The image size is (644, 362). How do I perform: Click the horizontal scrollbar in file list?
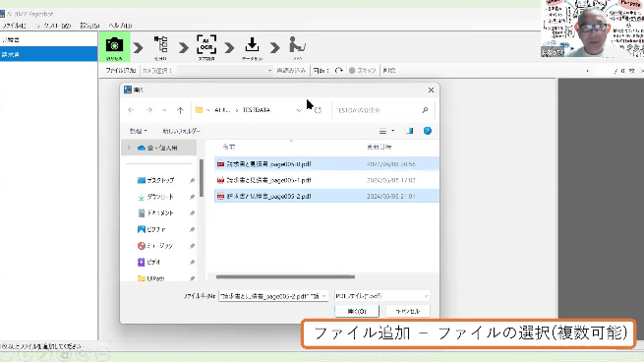pos(285,277)
